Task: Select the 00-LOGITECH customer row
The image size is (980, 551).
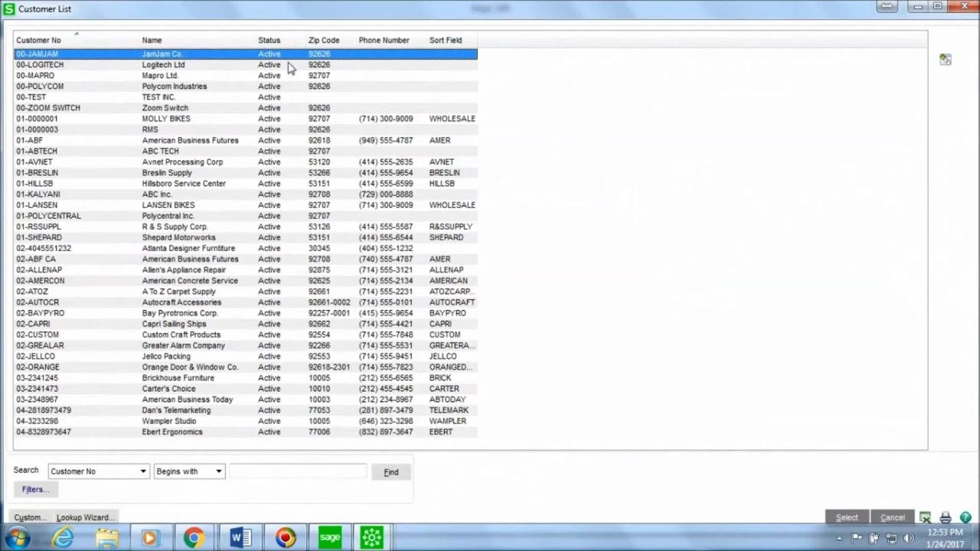Action: (246, 65)
